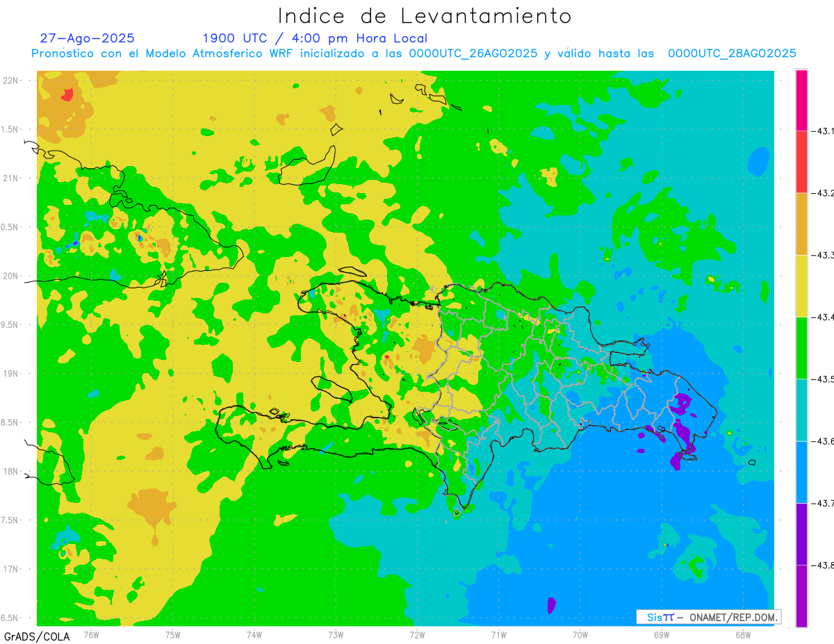Click the "-43.1" color bar value
Screen dimensions: 834x644
click(x=822, y=131)
